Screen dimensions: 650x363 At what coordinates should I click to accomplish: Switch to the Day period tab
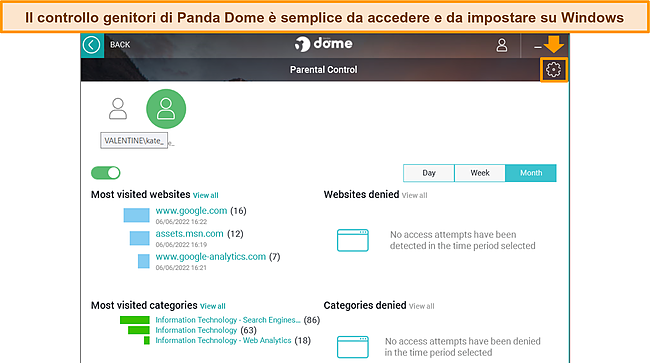[x=429, y=173]
